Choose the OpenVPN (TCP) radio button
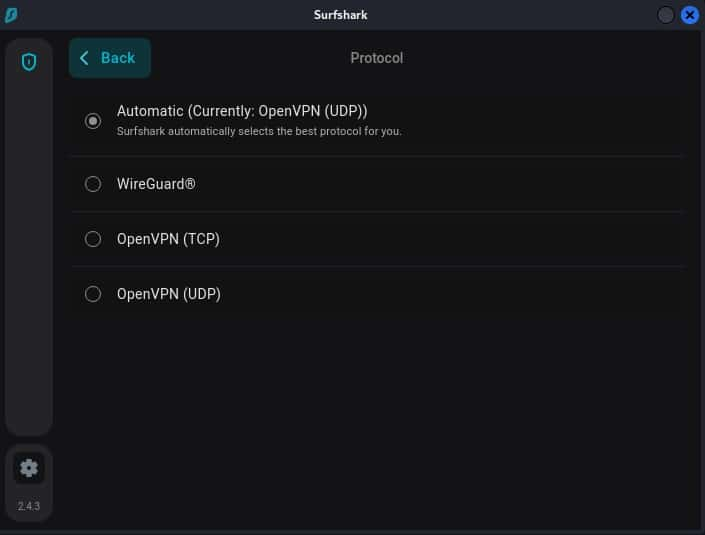Screen dimensions: 705x535 [x=93, y=239]
